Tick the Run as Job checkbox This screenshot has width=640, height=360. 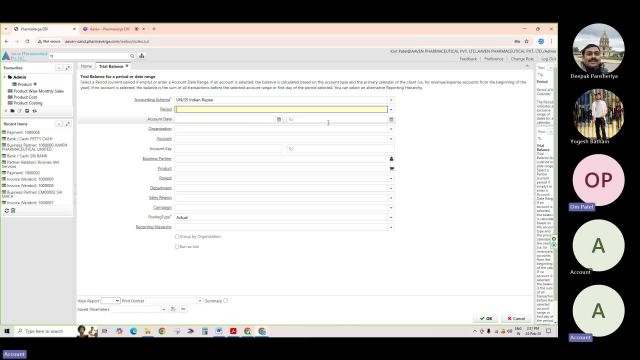[x=177, y=247]
